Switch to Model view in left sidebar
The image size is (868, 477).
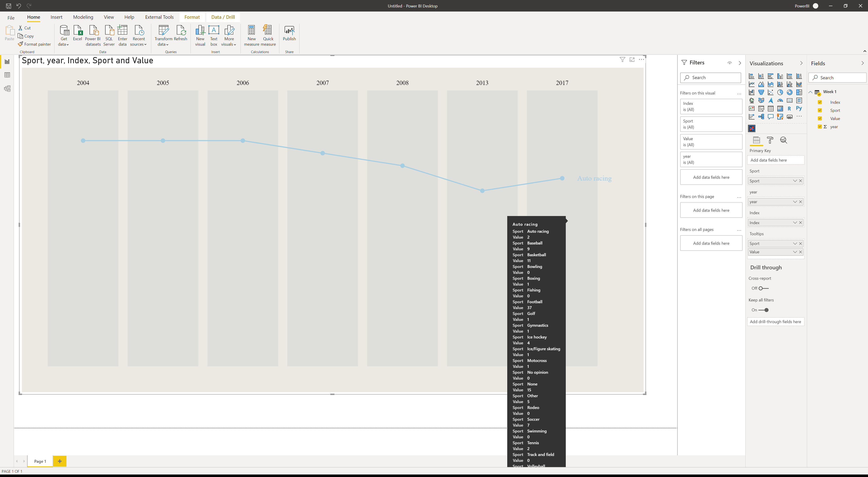point(7,88)
